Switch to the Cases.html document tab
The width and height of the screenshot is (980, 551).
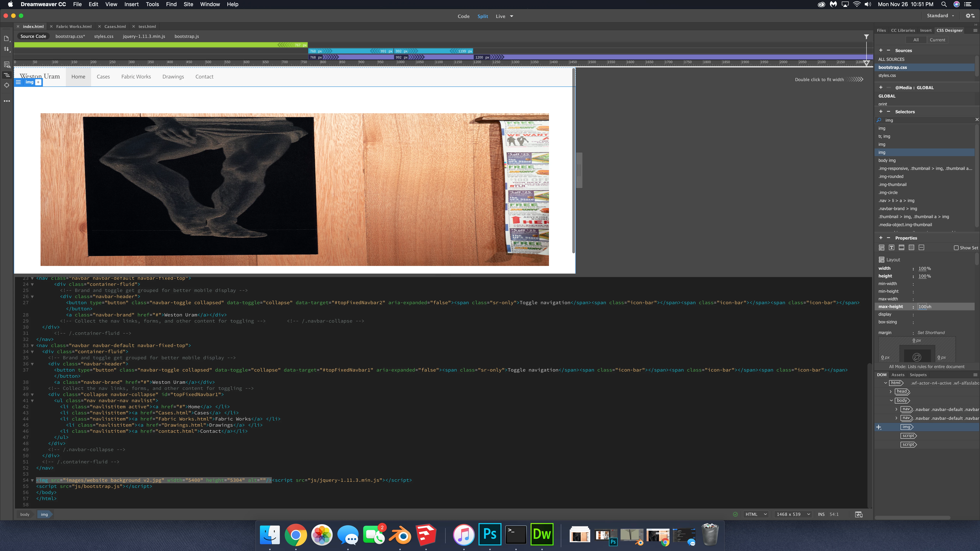click(115, 27)
